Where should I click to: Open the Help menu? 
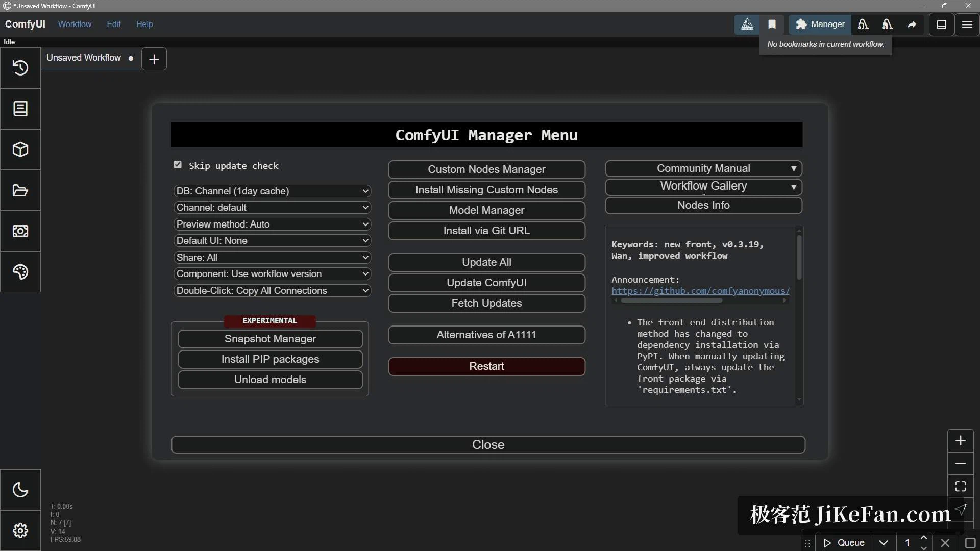[144, 24]
